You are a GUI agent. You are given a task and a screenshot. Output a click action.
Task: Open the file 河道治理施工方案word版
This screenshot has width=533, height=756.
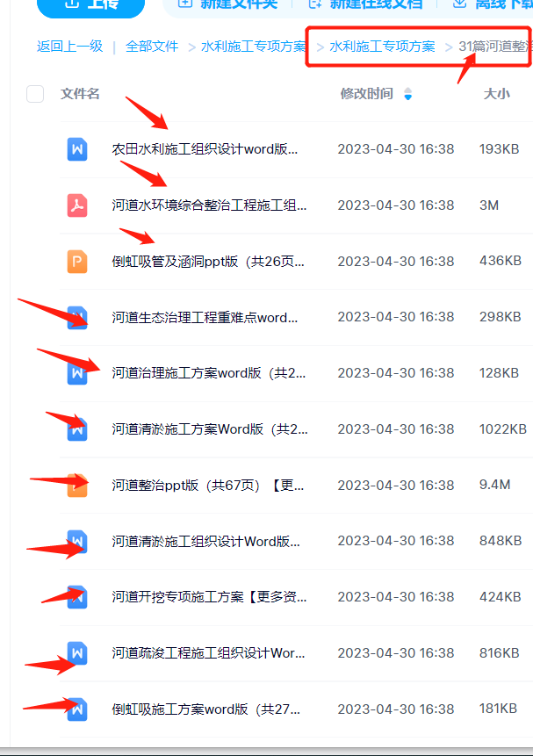[209, 373]
